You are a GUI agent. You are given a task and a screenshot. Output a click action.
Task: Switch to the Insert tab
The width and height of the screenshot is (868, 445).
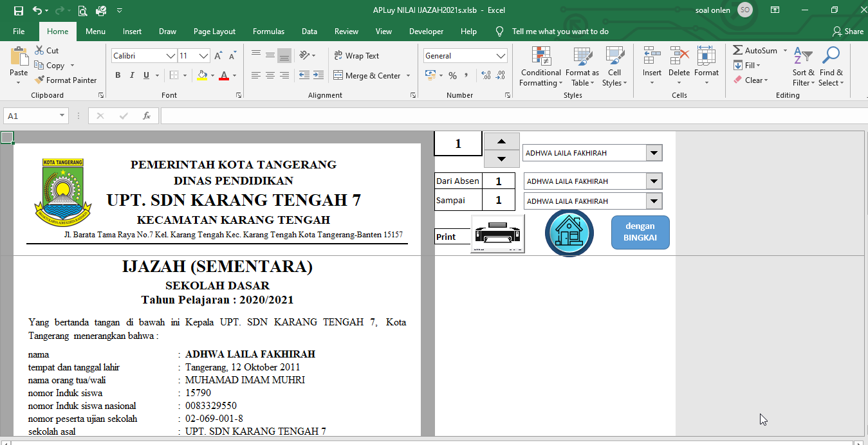133,32
